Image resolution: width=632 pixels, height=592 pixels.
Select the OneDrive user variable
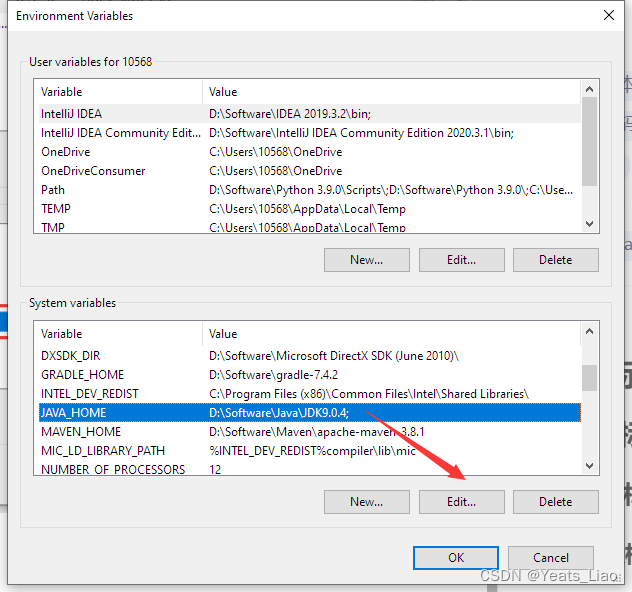coord(310,152)
